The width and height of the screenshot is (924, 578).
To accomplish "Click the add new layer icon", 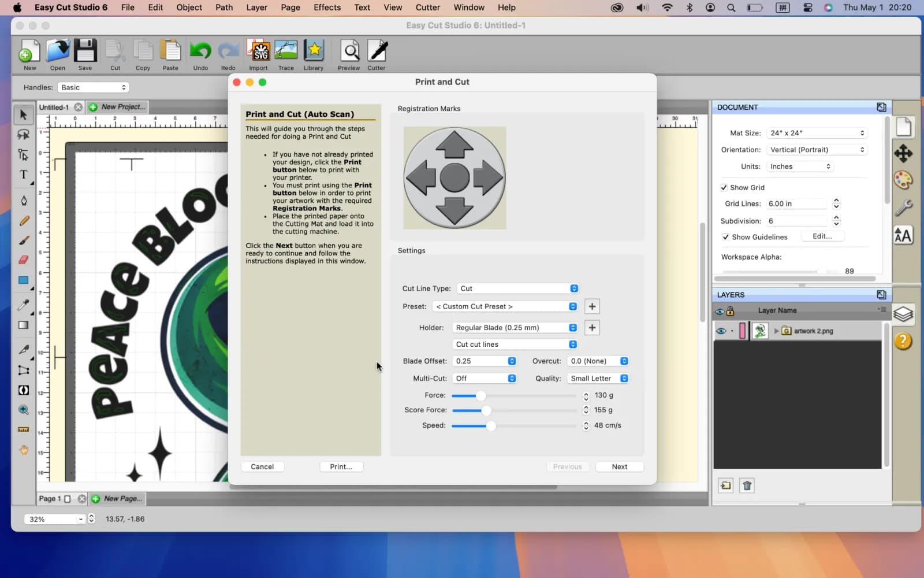I will [726, 486].
